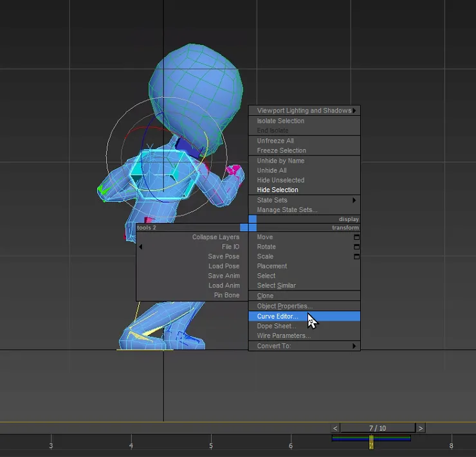Expand Viewport Lighting and Shadows submenu
The width and height of the screenshot is (476, 457).
click(304, 111)
